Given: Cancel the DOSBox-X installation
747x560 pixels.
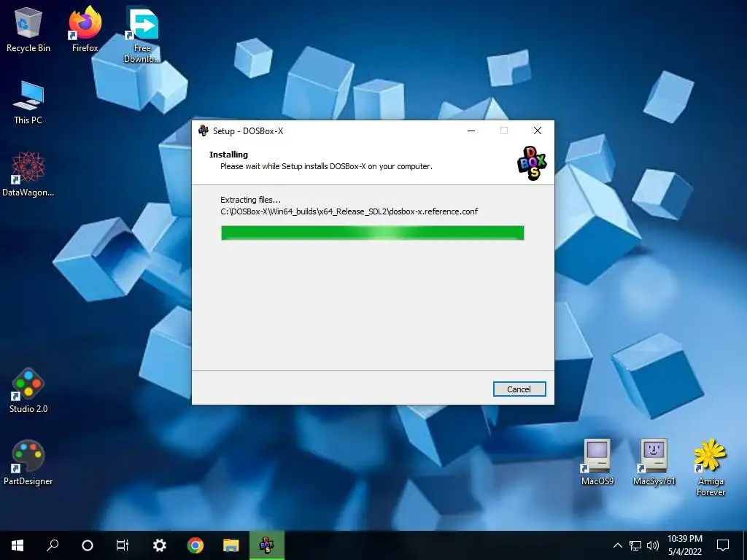Looking at the screenshot, I should point(519,389).
